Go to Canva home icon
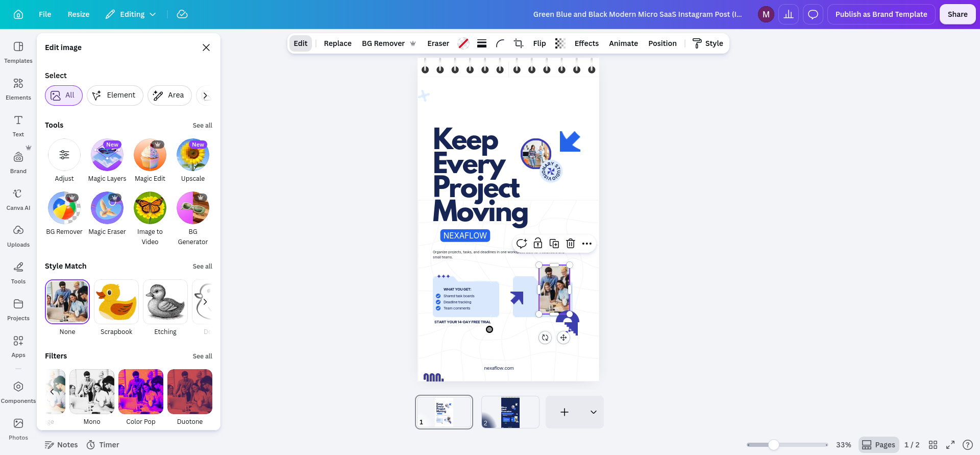980x455 pixels. pyautogui.click(x=18, y=14)
